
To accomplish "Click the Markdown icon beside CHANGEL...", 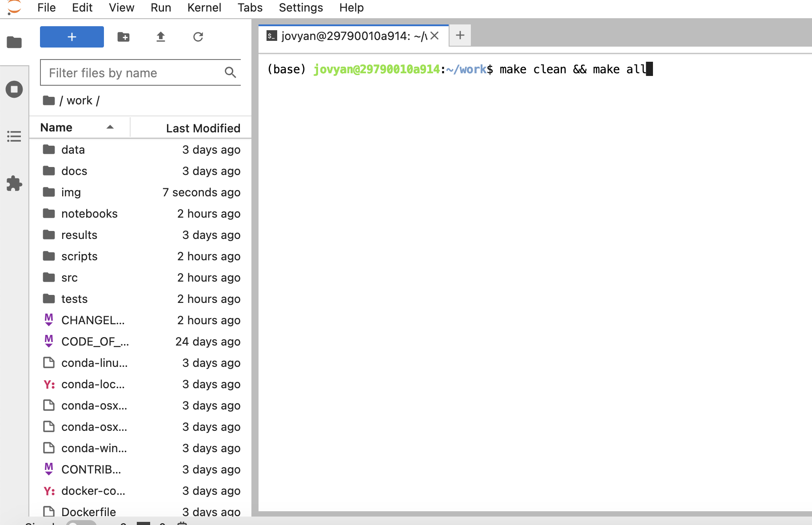I will 49,320.
